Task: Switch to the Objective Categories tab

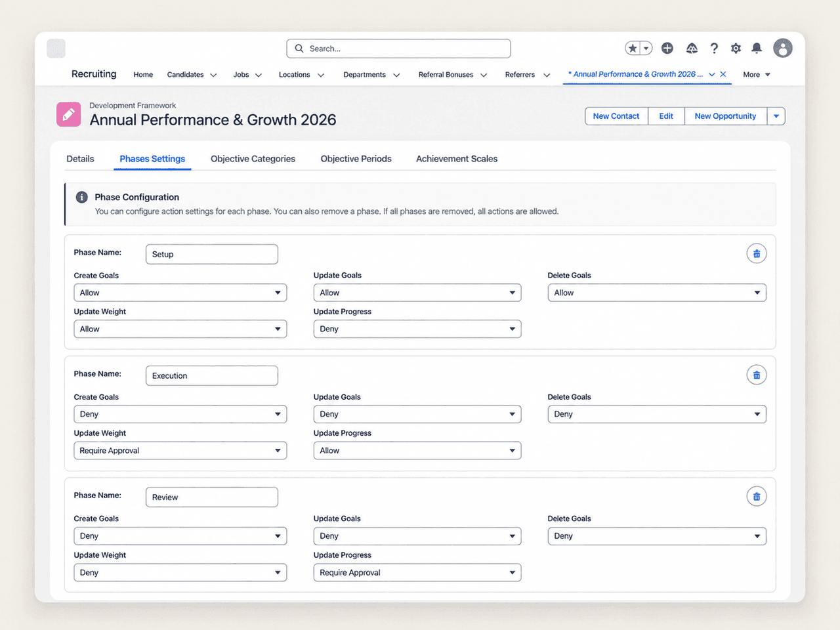Action: coord(253,159)
